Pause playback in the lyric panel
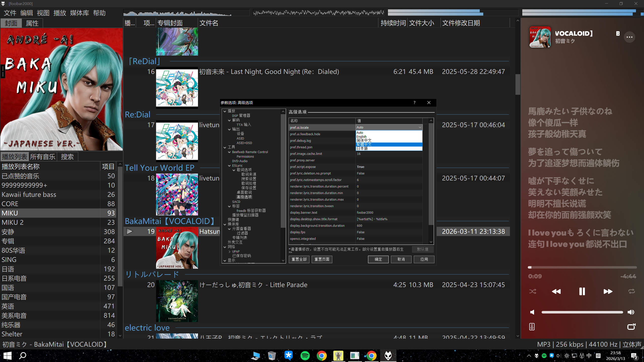This screenshot has width=644, height=362. pos(582,291)
